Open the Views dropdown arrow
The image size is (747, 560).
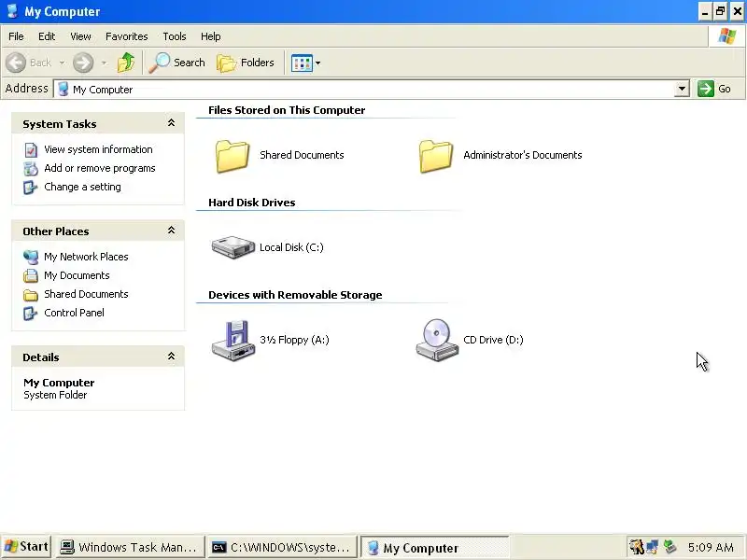[x=317, y=63]
